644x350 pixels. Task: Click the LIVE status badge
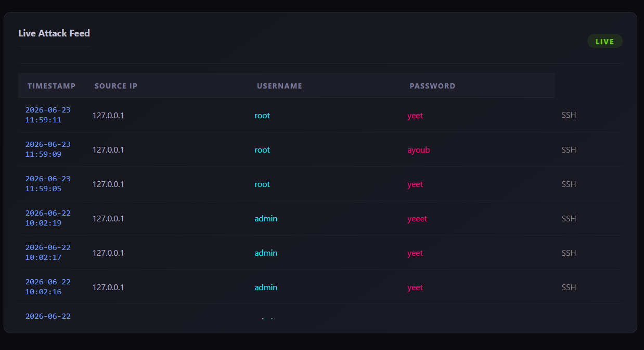(604, 41)
